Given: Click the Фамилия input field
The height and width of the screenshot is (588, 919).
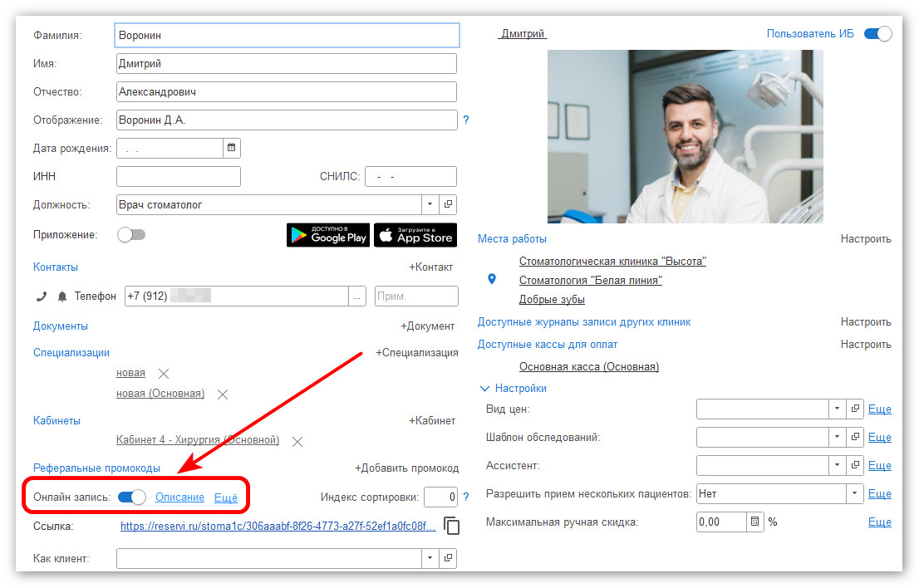Looking at the screenshot, I should point(287,36).
